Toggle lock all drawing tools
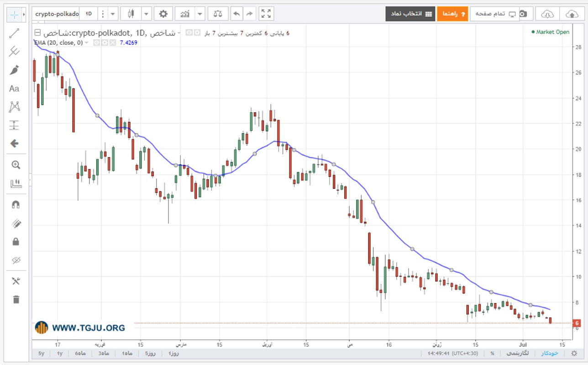 point(16,241)
